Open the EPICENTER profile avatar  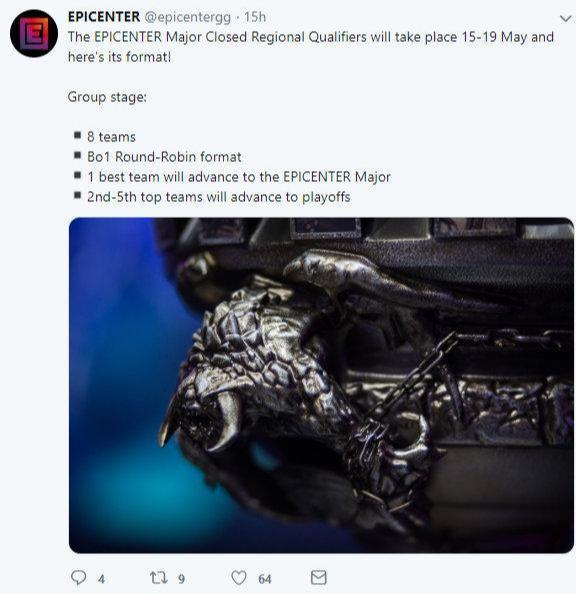click(34, 33)
